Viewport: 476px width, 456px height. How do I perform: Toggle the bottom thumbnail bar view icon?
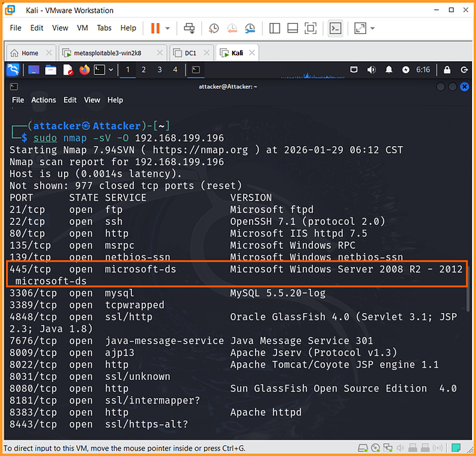click(292, 29)
